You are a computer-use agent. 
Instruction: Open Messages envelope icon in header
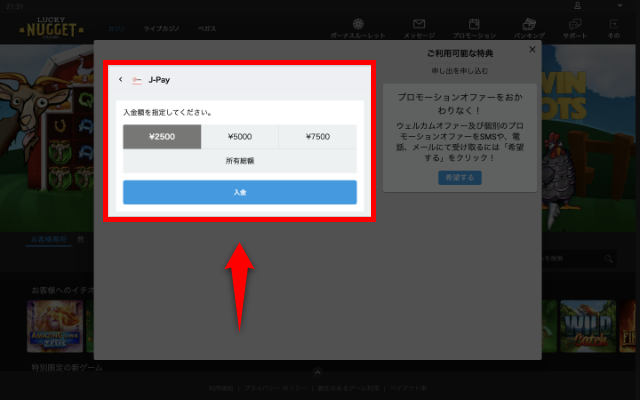(x=419, y=24)
